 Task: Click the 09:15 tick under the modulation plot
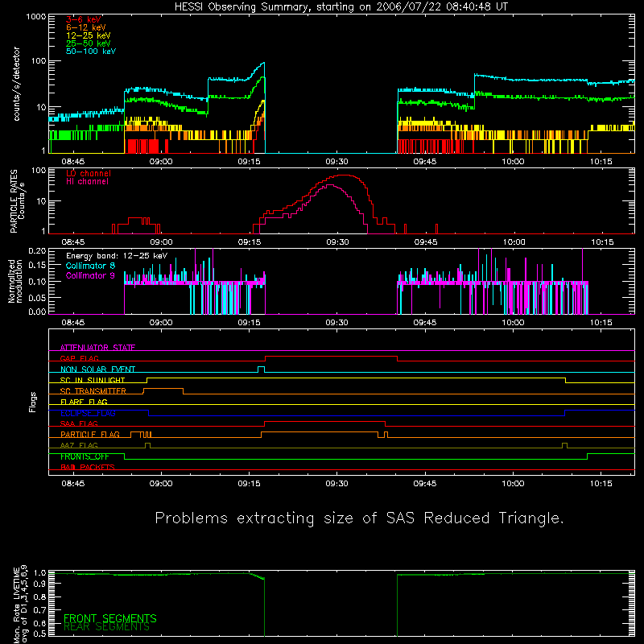coord(249,323)
